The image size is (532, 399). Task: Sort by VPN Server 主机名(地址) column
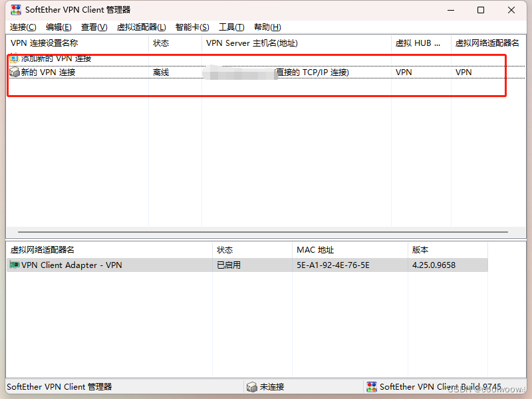[297, 43]
